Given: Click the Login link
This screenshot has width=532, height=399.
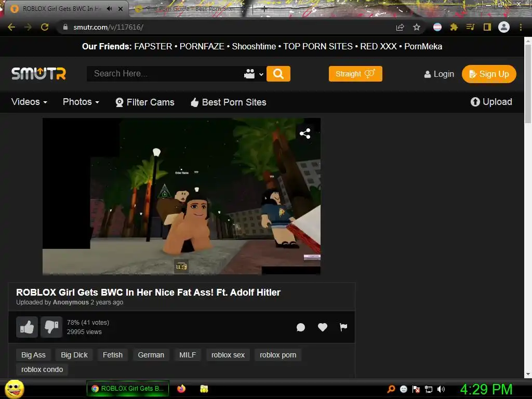Looking at the screenshot, I should pos(439,74).
